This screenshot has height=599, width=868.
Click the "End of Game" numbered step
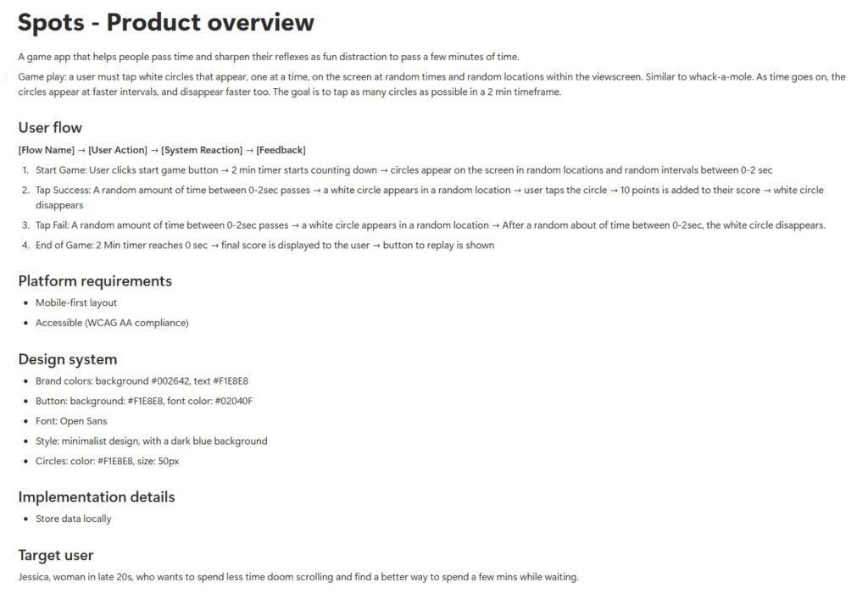point(264,246)
